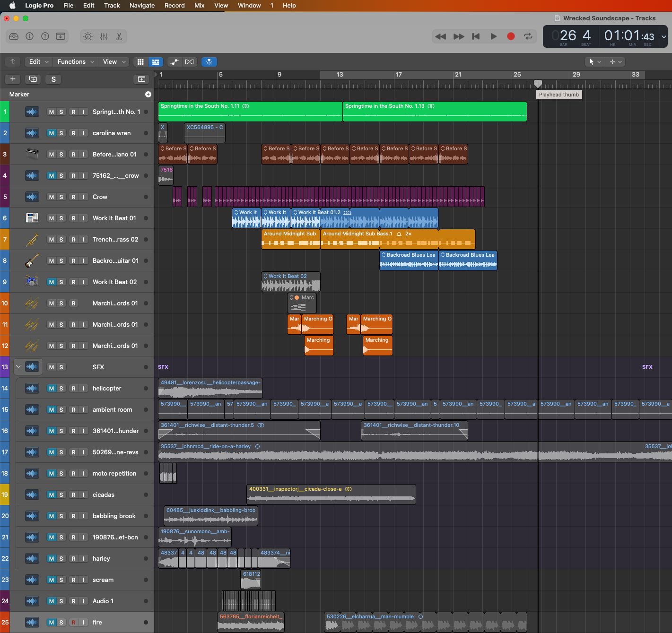Open the Inspector info icon
The height and width of the screenshot is (633, 672).
pos(29,36)
